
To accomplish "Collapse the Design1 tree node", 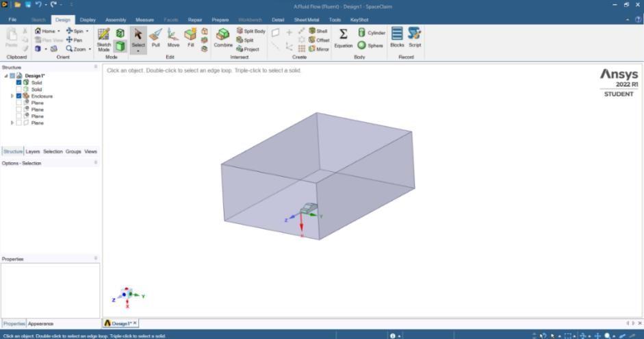I will pos(6,75).
